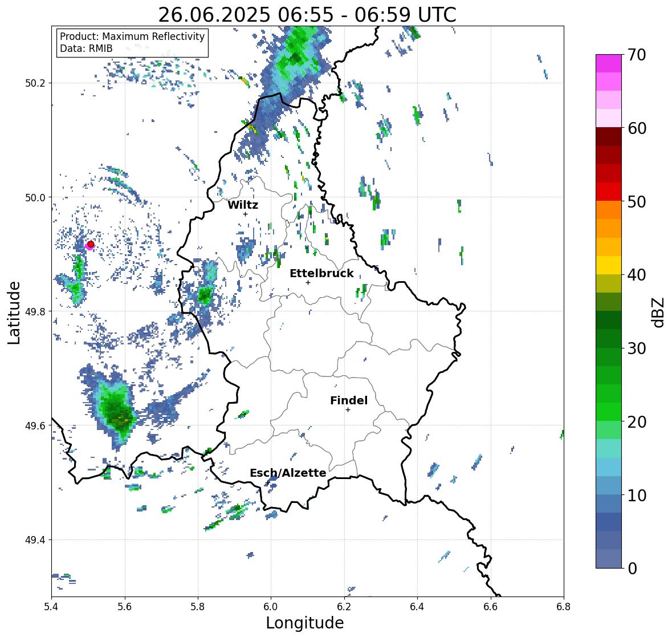
Task: Click the 49.6 latitude tick label
Action: point(35,425)
